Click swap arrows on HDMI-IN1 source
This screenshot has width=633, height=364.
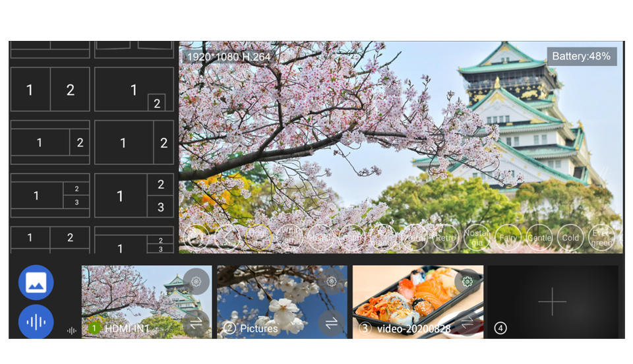point(196,322)
